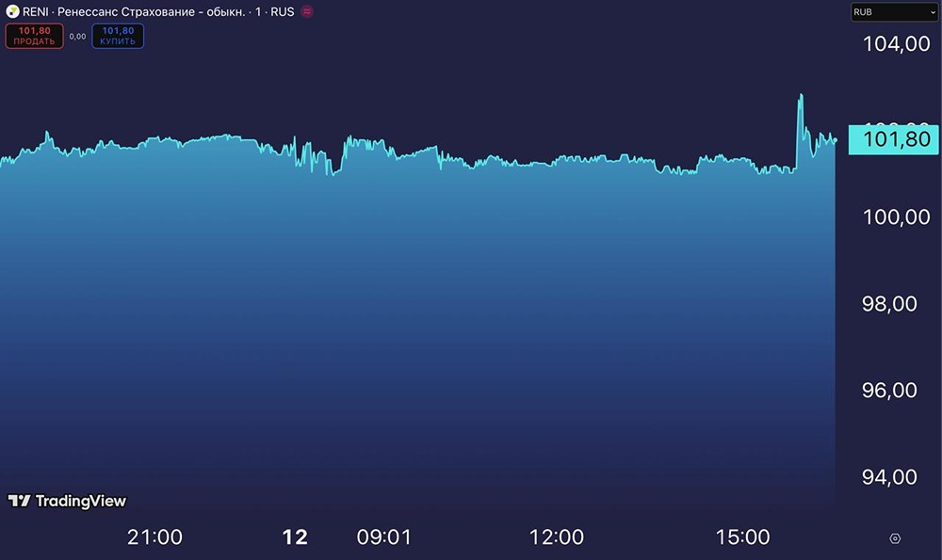The image size is (942, 560).
Task: Click the 104,00 price axis label
Action: [x=890, y=43]
